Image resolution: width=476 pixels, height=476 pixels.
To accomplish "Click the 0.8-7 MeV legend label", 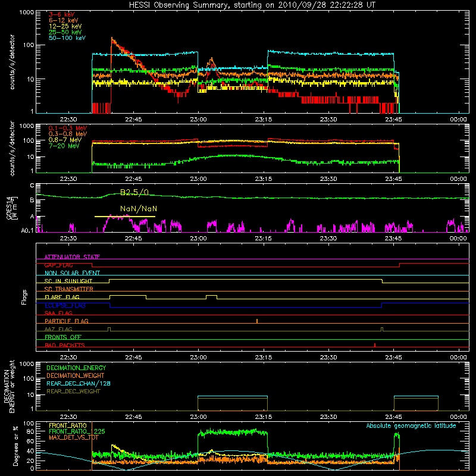I will (x=65, y=140).
